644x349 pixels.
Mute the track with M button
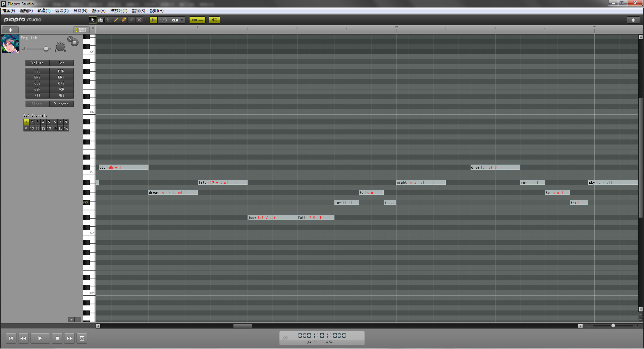tap(75, 43)
